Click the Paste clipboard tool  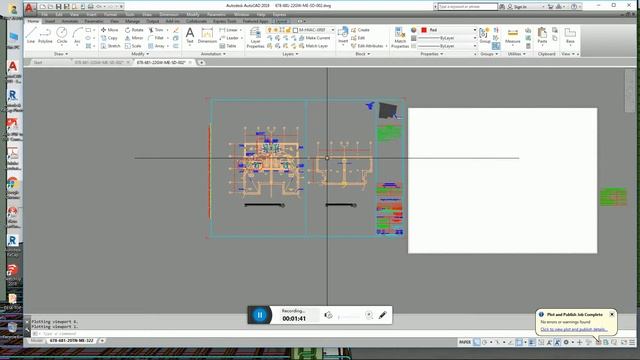[542, 36]
